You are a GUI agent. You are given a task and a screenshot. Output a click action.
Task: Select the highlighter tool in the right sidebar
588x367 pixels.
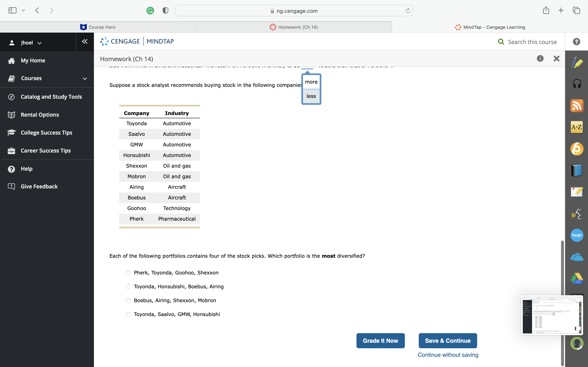[x=577, y=62]
